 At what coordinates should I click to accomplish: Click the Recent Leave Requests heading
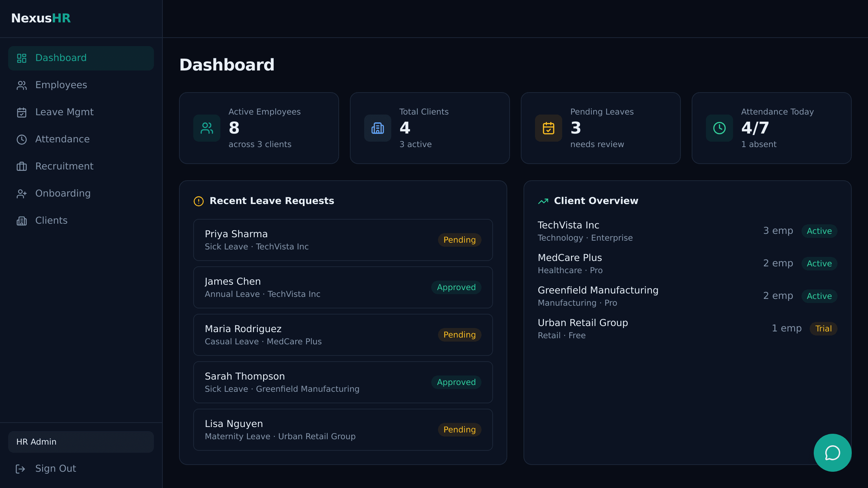click(x=272, y=201)
